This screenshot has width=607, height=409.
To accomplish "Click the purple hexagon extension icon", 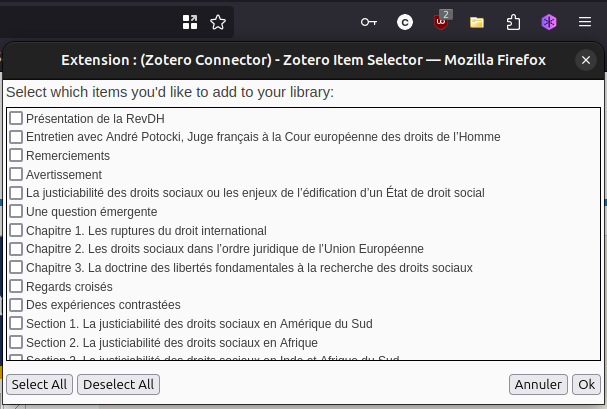I will pos(549,22).
